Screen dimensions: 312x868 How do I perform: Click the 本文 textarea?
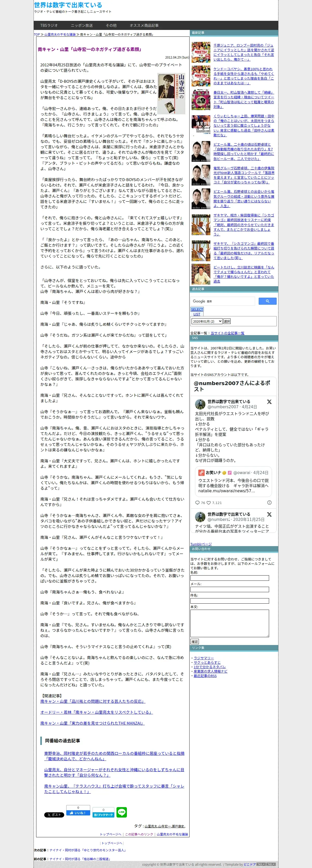(x=230, y=623)
